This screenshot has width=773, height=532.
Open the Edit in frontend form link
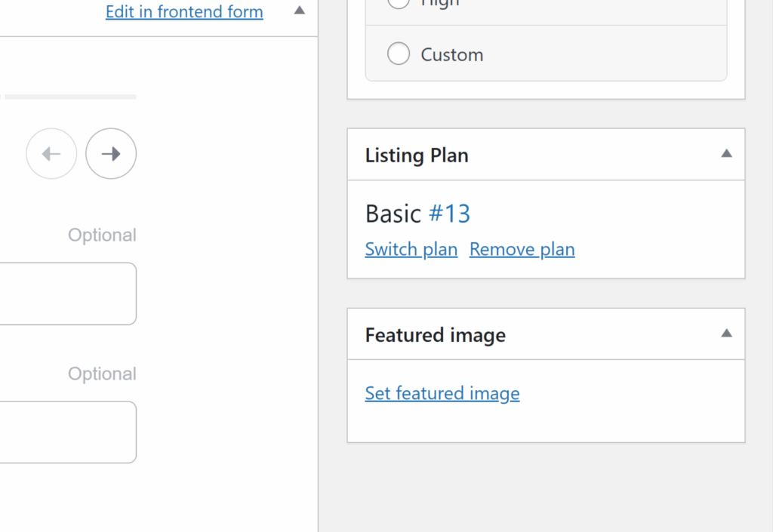tap(184, 12)
